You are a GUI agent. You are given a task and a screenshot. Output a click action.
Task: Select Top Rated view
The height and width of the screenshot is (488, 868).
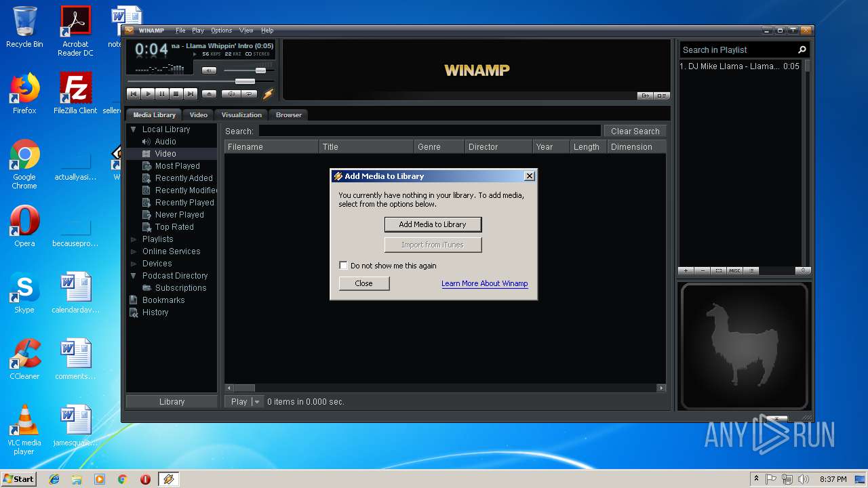(174, 227)
